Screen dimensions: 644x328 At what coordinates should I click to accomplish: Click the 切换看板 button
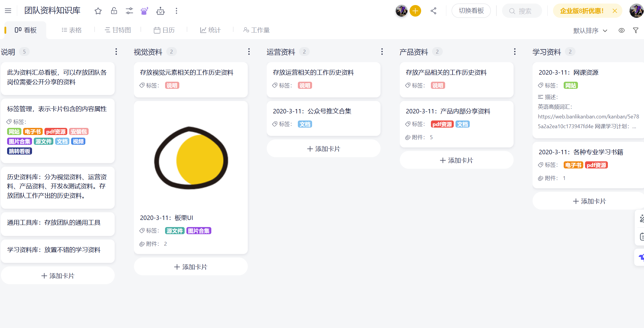pyautogui.click(x=471, y=11)
